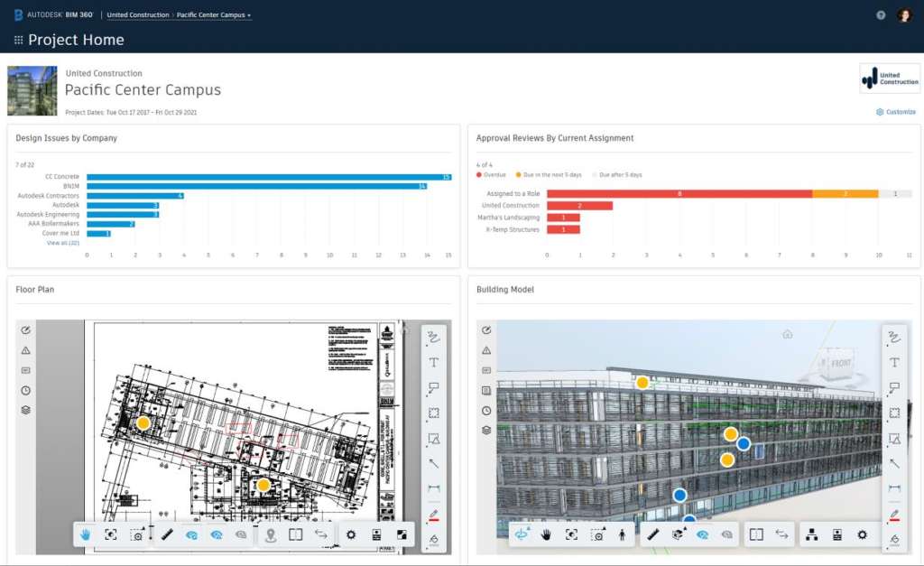Screen dimensions: 924x566
Task: Select callout markup tool in Building Model
Action: (894, 388)
